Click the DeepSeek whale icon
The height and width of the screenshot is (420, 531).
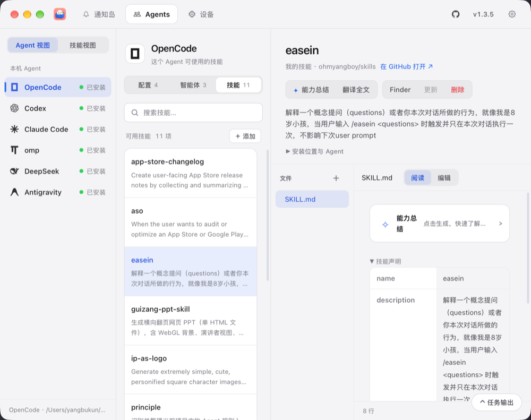[x=14, y=171]
